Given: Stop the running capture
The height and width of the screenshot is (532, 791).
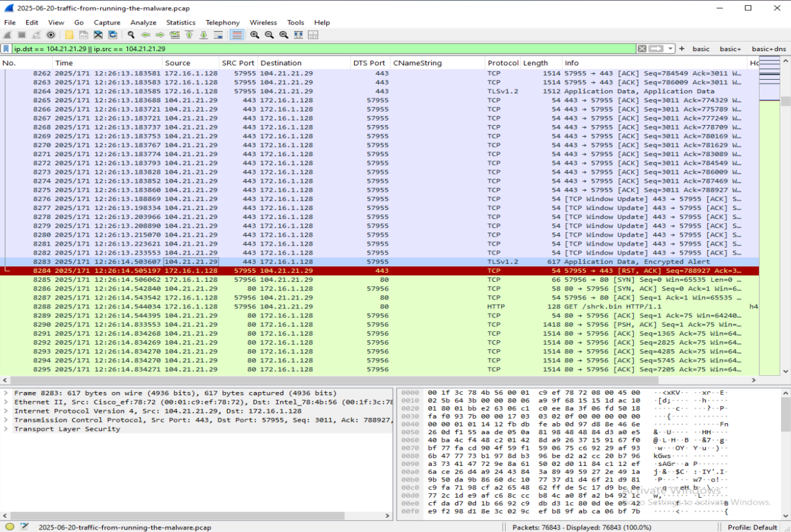Looking at the screenshot, I should pyautogui.click(x=21, y=35).
